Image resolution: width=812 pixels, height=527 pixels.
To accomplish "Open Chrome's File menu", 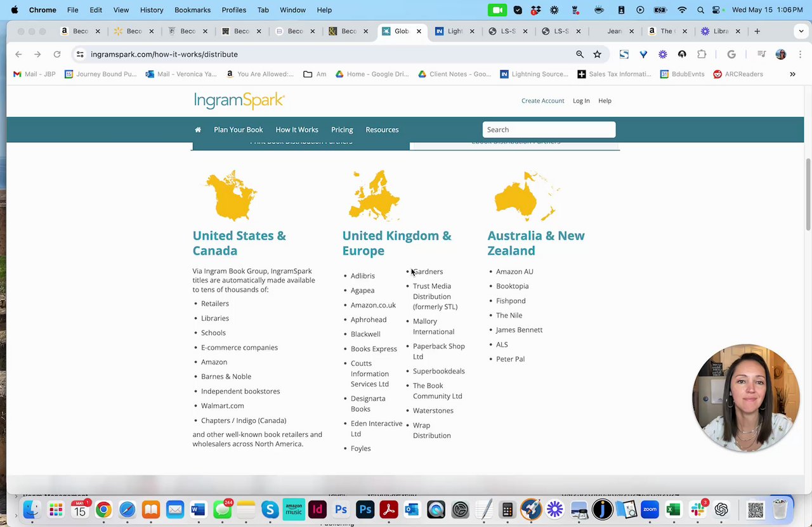I will 73,10.
